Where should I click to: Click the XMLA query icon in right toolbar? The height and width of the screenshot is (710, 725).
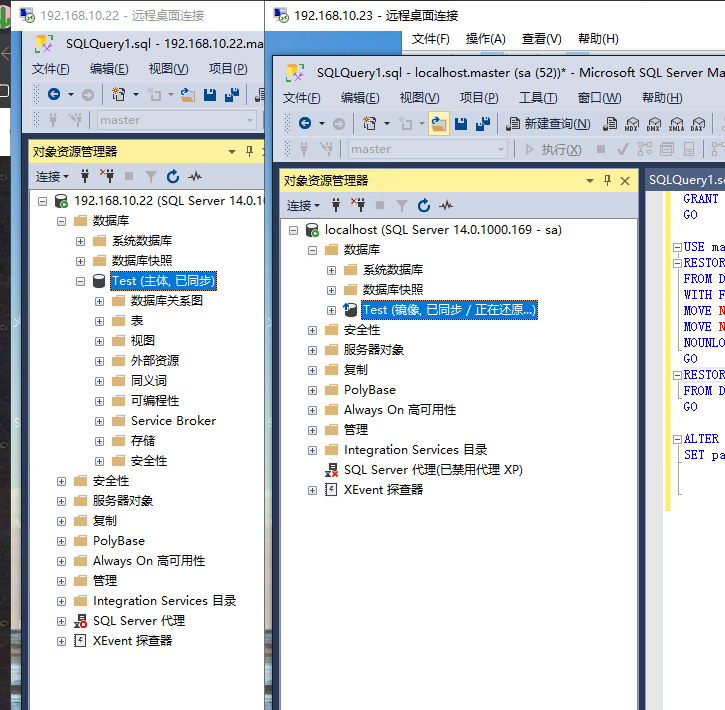tap(676, 124)
